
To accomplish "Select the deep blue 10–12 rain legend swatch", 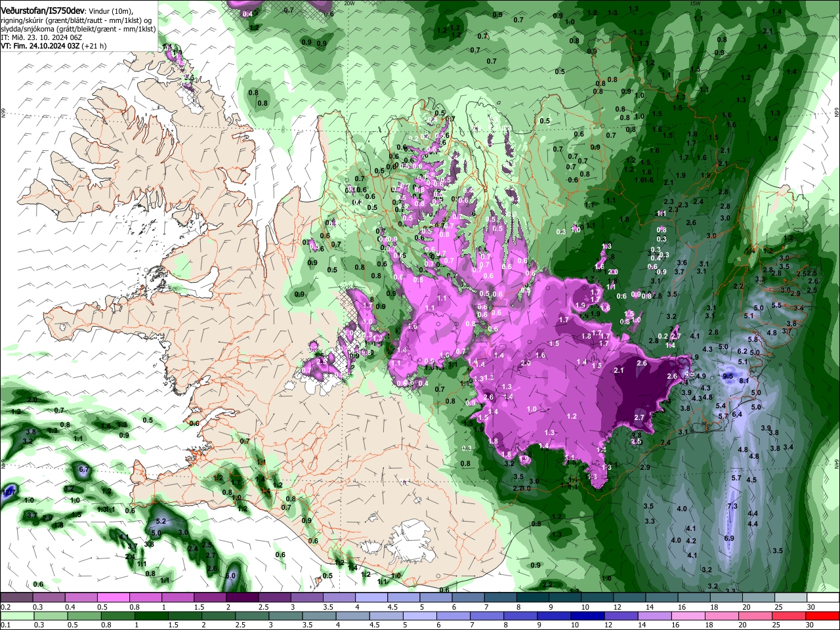I will [x=586, y=616].
